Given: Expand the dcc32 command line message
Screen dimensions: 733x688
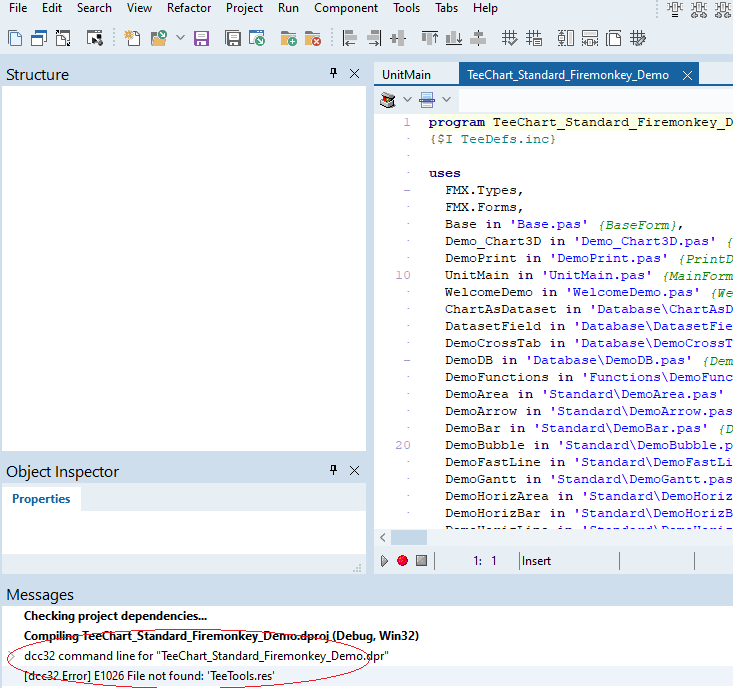Looking at the screenshot, I should coord(11,656).
